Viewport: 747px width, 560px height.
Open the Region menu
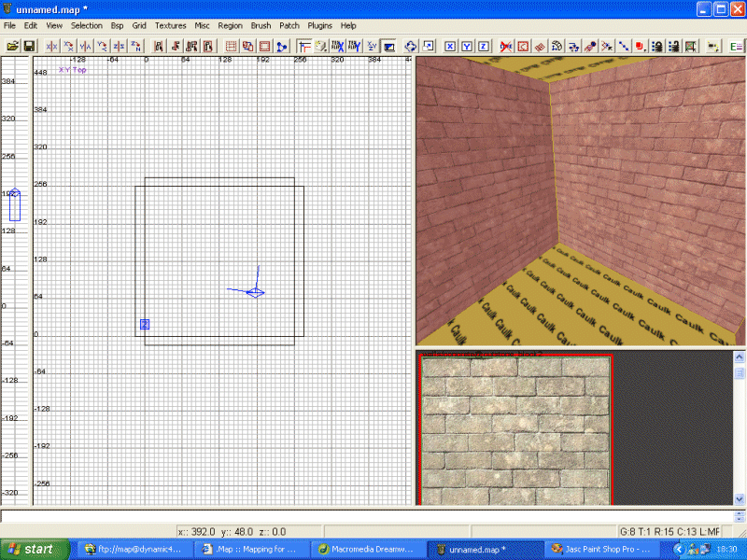click(230, 26)
